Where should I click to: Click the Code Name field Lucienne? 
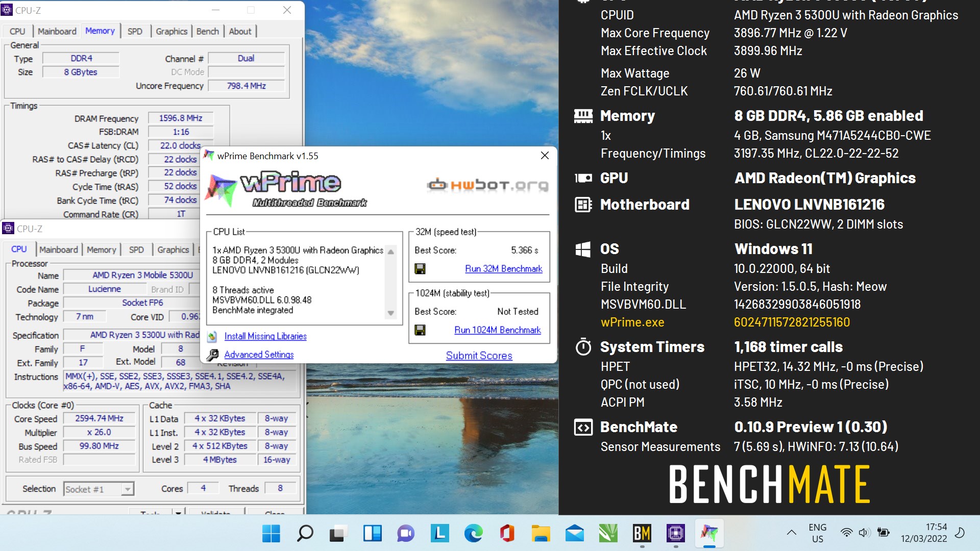tap(105, 289)
